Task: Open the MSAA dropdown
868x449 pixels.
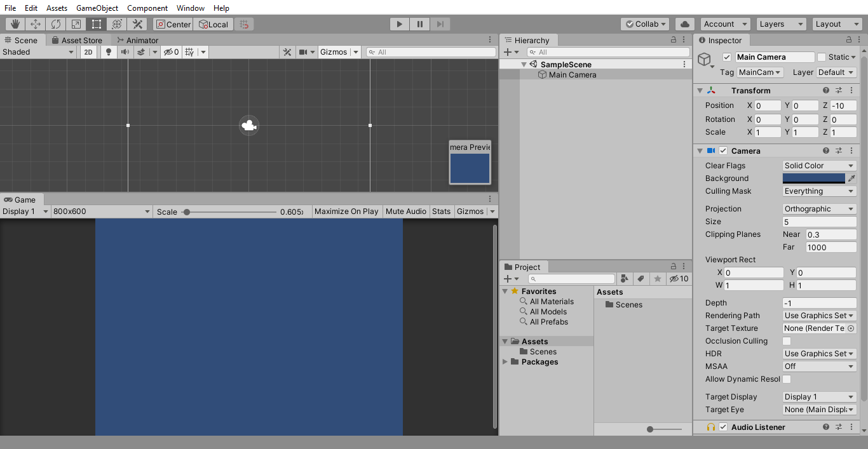Action: tap(820, 366)
